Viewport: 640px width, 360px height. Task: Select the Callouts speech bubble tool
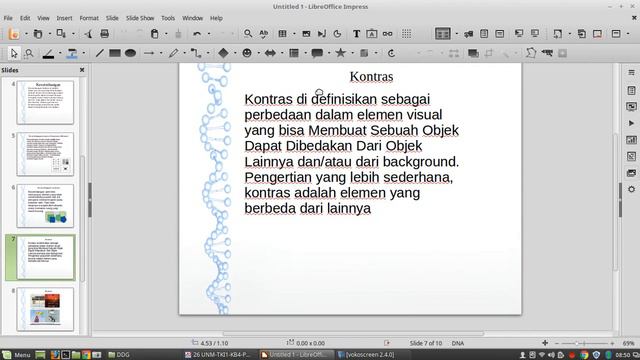[317, 53]
